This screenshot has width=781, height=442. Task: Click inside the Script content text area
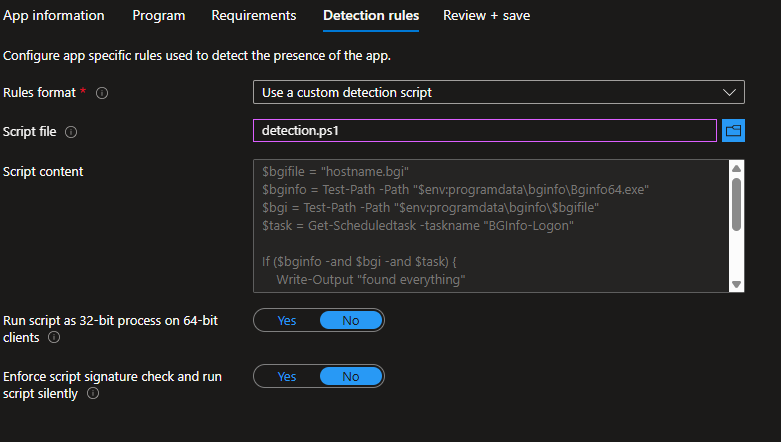[x=488, y=226]
